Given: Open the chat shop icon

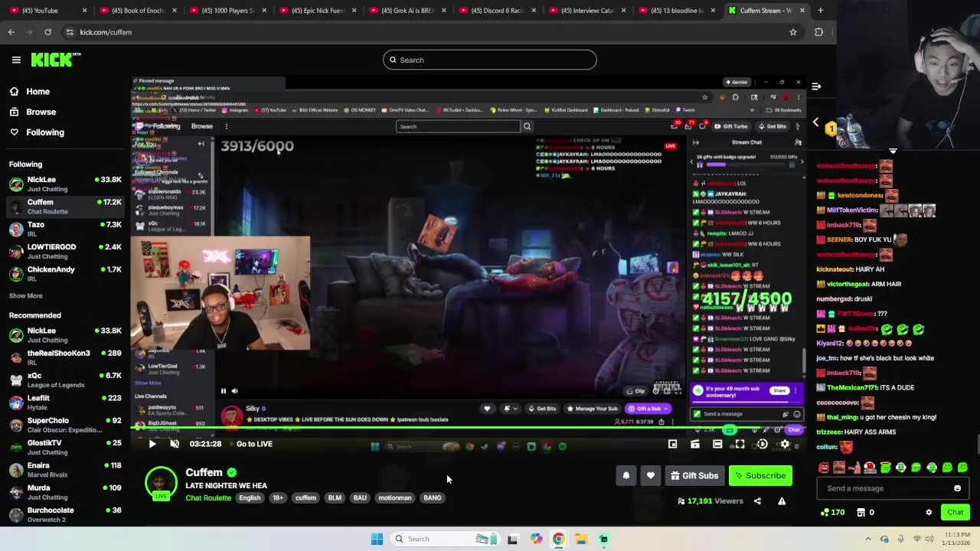Looking at the screenshot, I should pos(861,513).
